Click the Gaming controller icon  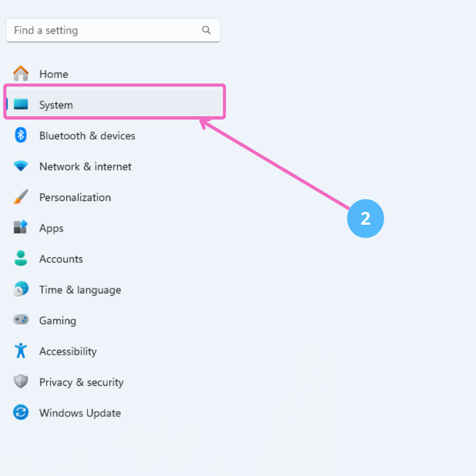(x=21, y=320)
